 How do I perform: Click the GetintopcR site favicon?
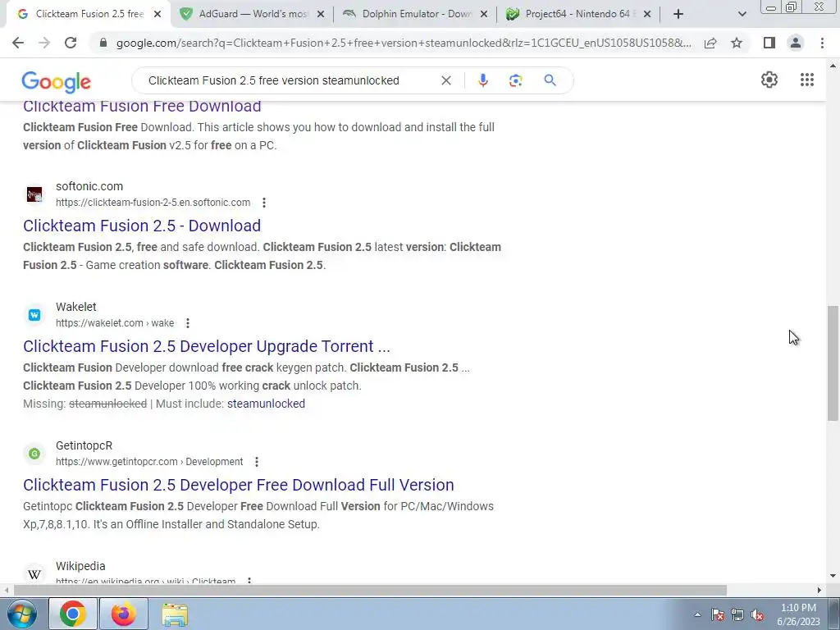tap(34, 454)
